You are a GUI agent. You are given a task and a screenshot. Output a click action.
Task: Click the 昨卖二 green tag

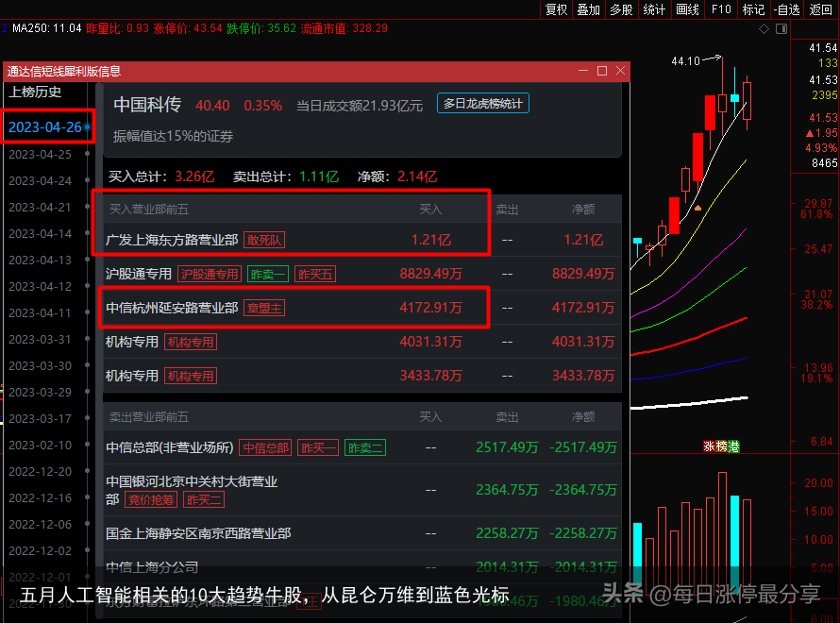click(x=365, y=447)
